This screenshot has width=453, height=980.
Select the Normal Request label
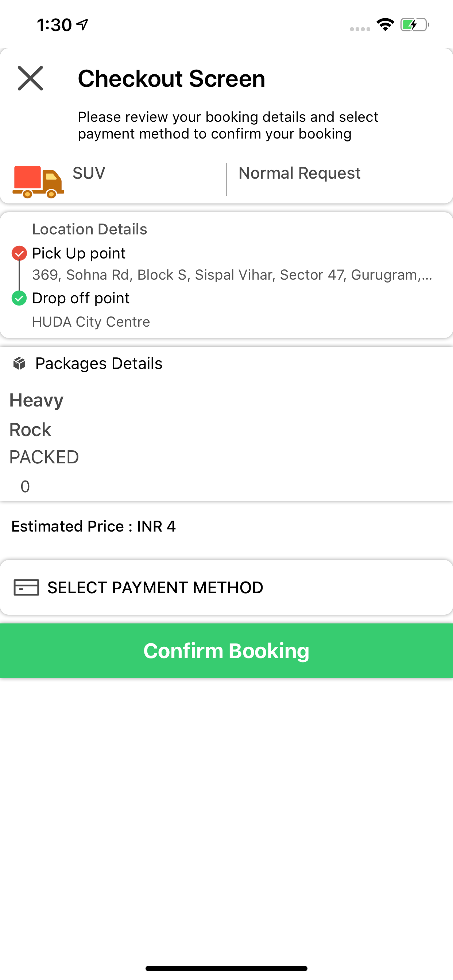pos(299,173)
